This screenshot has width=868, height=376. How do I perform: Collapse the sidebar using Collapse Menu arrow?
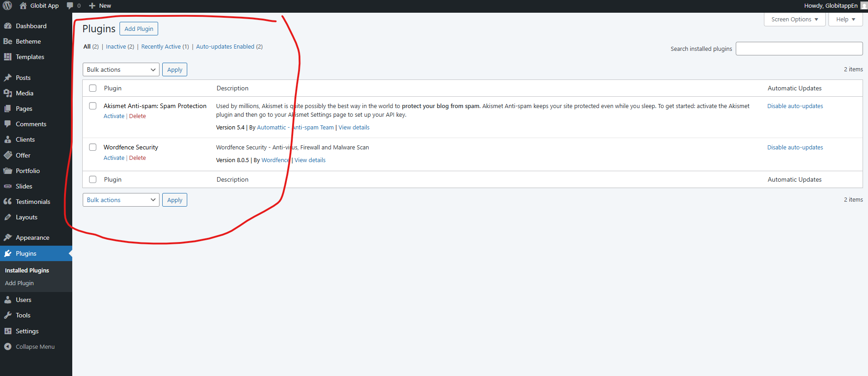[8, 346]
